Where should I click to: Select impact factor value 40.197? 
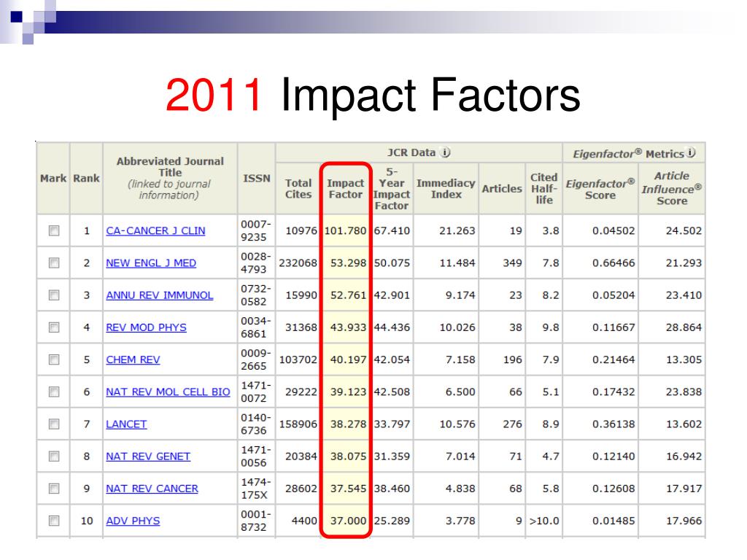348,359
